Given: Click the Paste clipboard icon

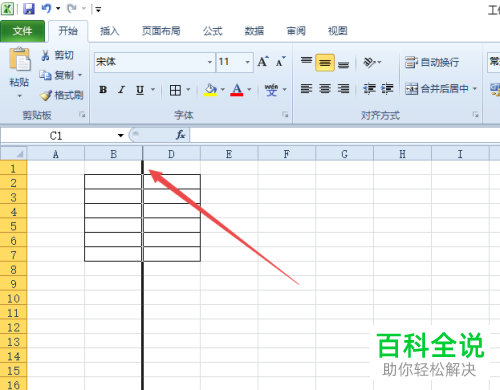Looking at the screenshot, I should (x=20, y=59).
